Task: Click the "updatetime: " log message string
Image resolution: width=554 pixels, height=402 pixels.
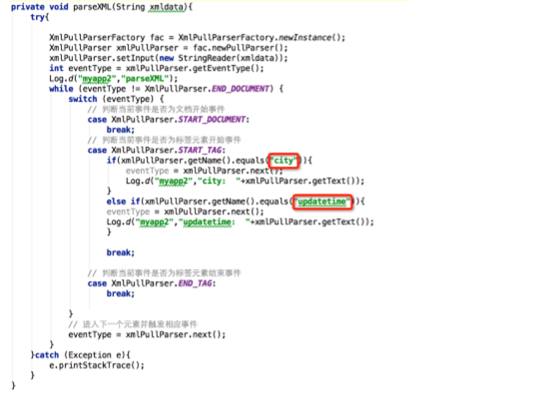Action: pyautogui.click(x=214, y=222)
